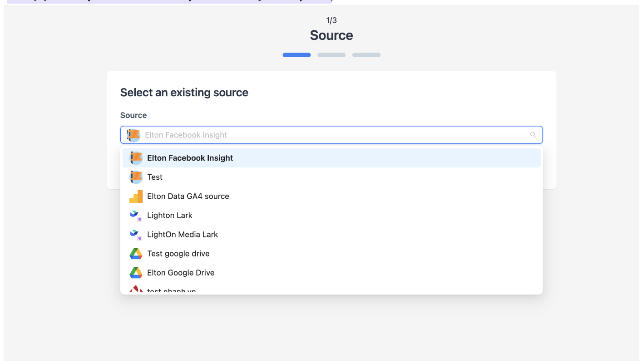Pick Elton Google Drive source
Screen dimensions: 642x364
pyautogui.click(x=181, y=272)
